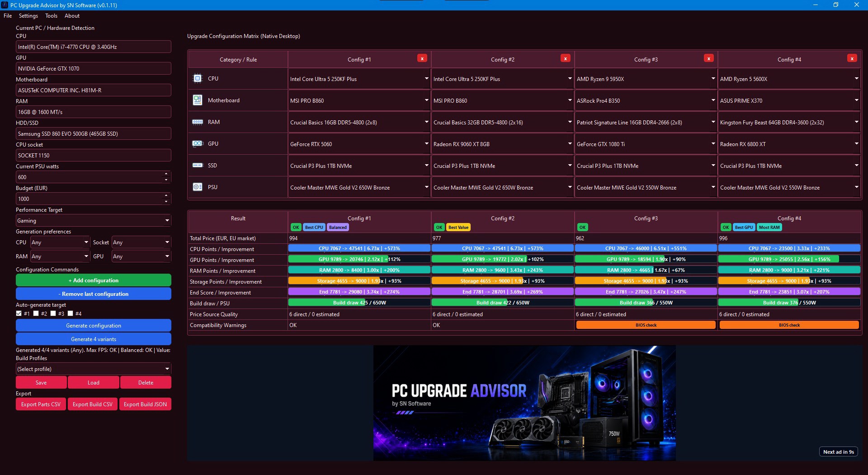Image resolution: width=868 pixels, height=475 pixels.
Task: Toggle auto-generate target #1 checkbox
Action: [x=19, y=313]
